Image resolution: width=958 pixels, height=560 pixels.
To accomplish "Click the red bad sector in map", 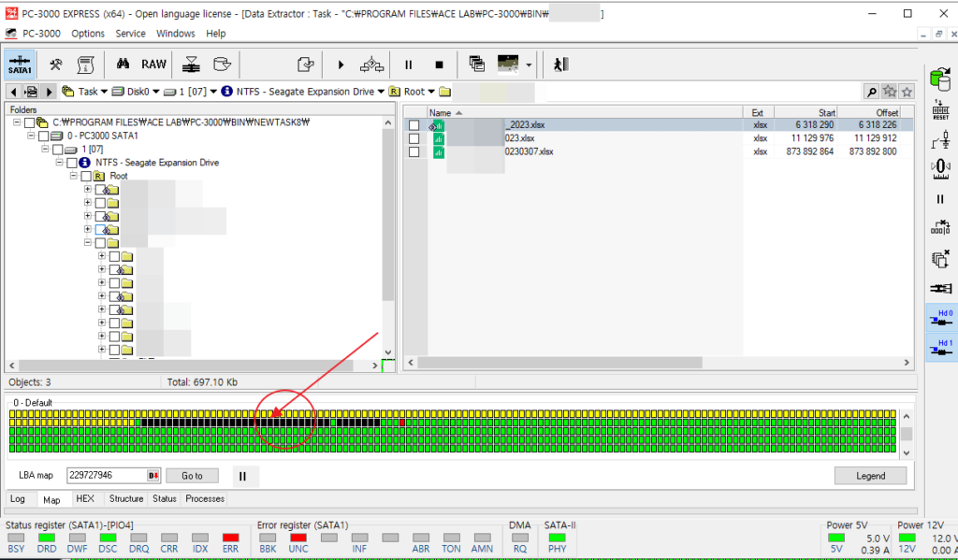I will tap(402, 423).
